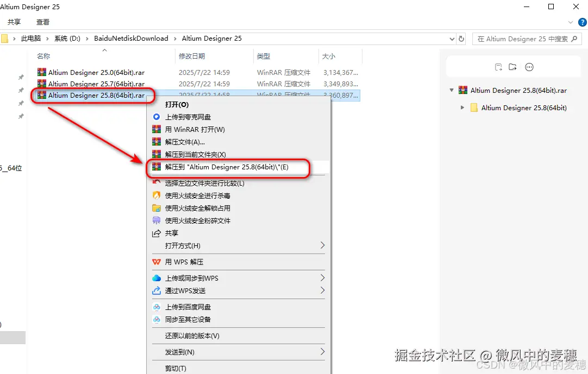Click folder icon for 解锁占用 entry
This screenshot has height=374, width=588.
coord(157,208)
